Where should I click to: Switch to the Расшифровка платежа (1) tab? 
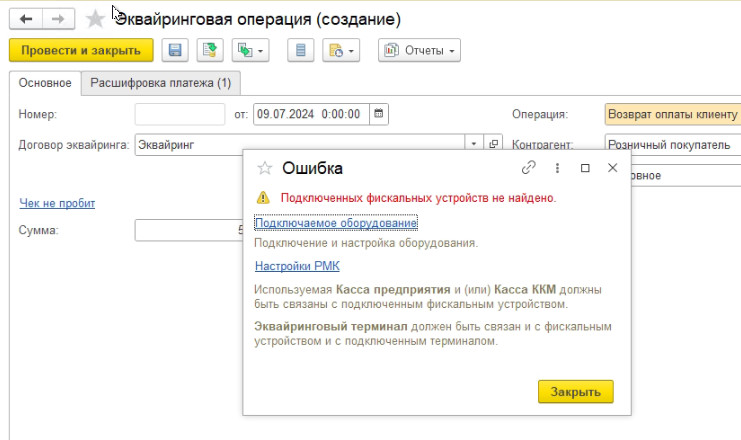coord(161,83)
